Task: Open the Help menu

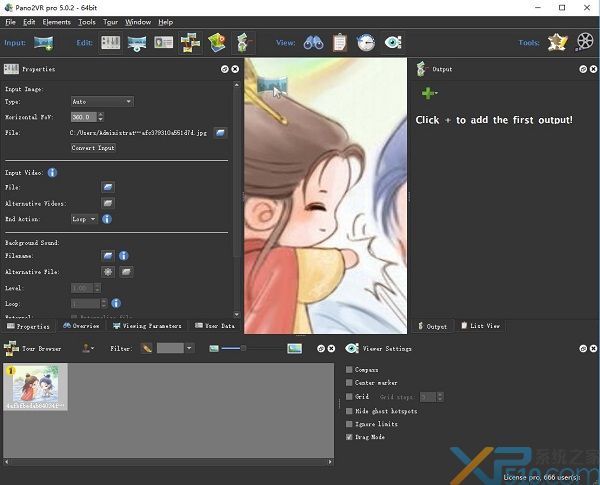Action: click(x=166, y=22)
